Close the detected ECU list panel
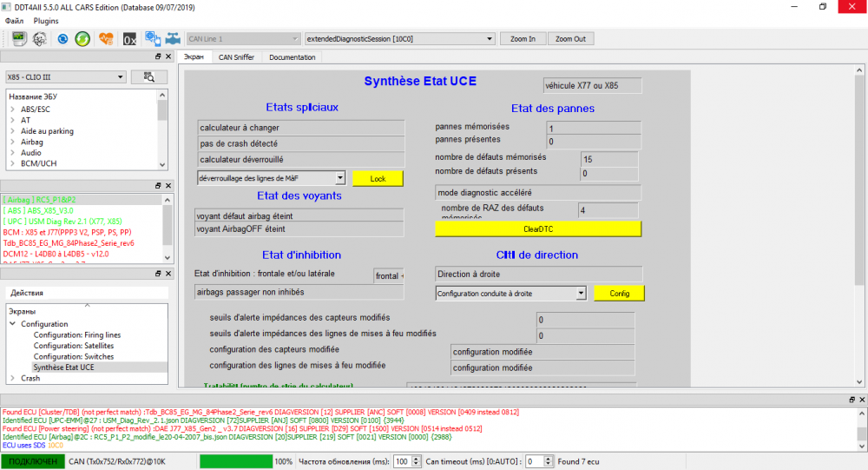 point(168,186)
